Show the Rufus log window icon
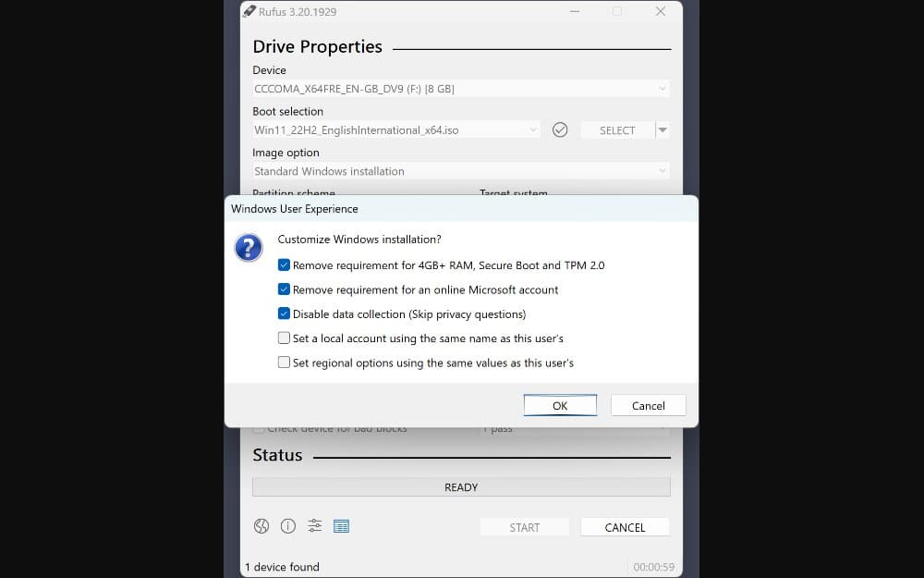The image size is (924, 578). click(341, 525)
